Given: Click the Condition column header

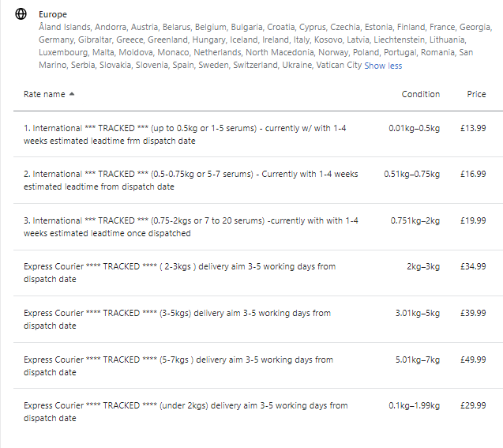Looking at the screenshot, I should pos(420,94).
